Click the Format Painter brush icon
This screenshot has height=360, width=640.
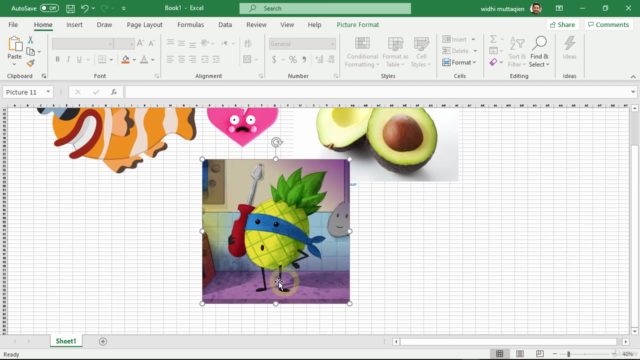(31, 62)
